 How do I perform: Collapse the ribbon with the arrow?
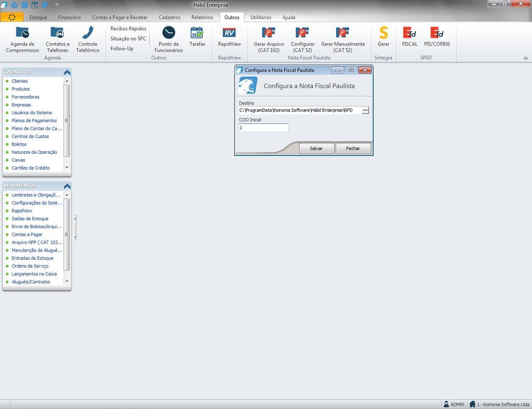pos(526,58)
